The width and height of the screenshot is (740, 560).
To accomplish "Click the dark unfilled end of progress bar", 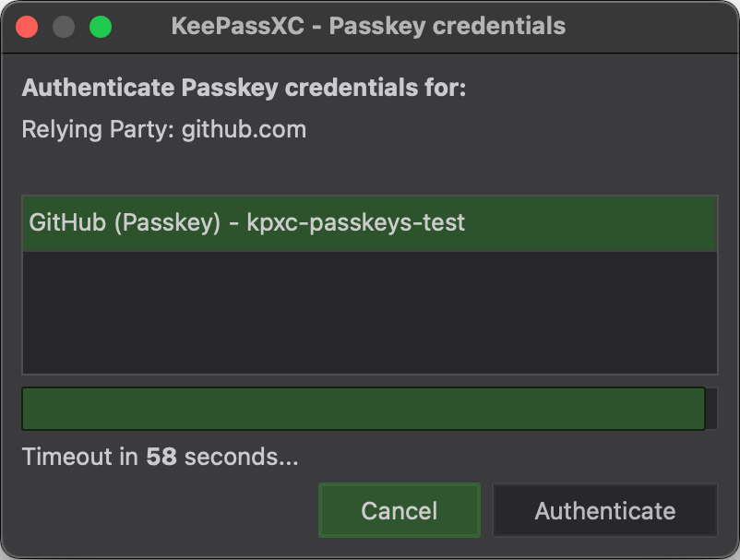I will coord(711,409).
